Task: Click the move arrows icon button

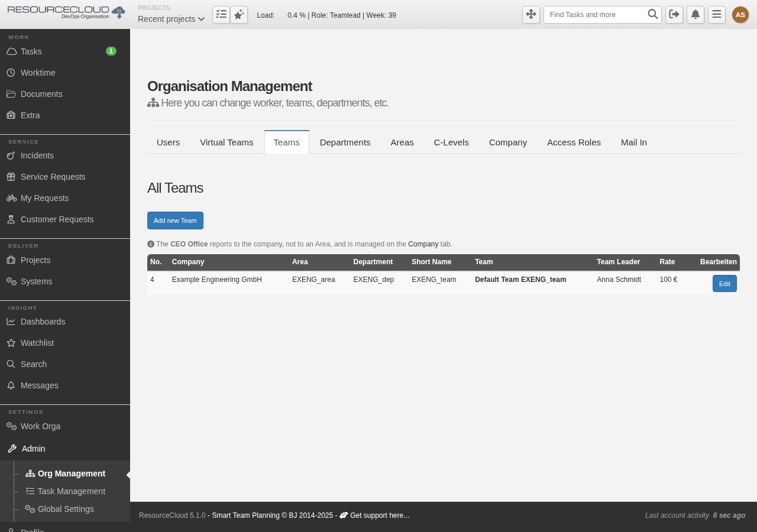Action: [x=531, y=15]
